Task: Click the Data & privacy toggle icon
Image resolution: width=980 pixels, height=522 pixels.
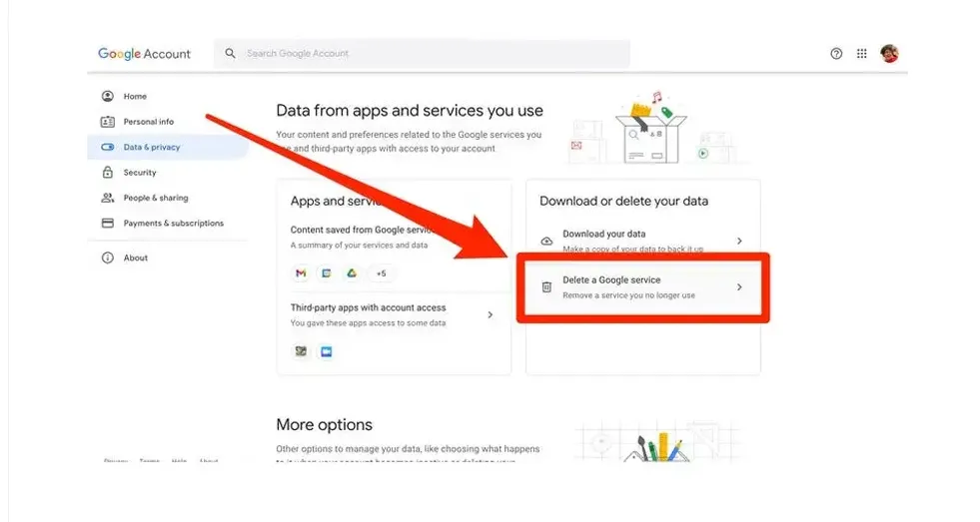Action: tap(108, 148)
